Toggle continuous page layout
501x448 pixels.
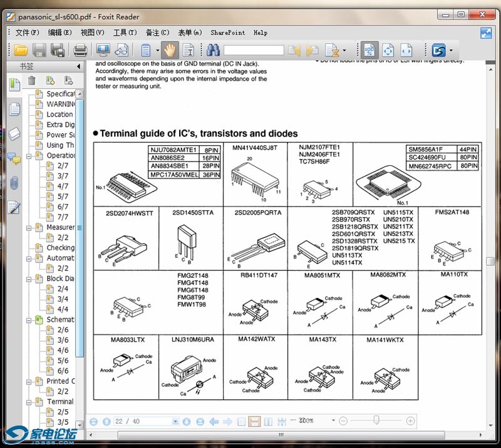pyautogui.click(x=254, y=422)
